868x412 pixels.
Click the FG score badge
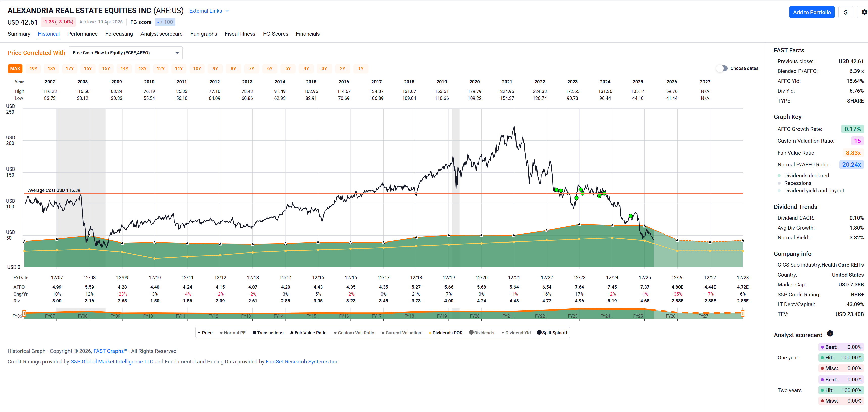[x=165, y=22]
